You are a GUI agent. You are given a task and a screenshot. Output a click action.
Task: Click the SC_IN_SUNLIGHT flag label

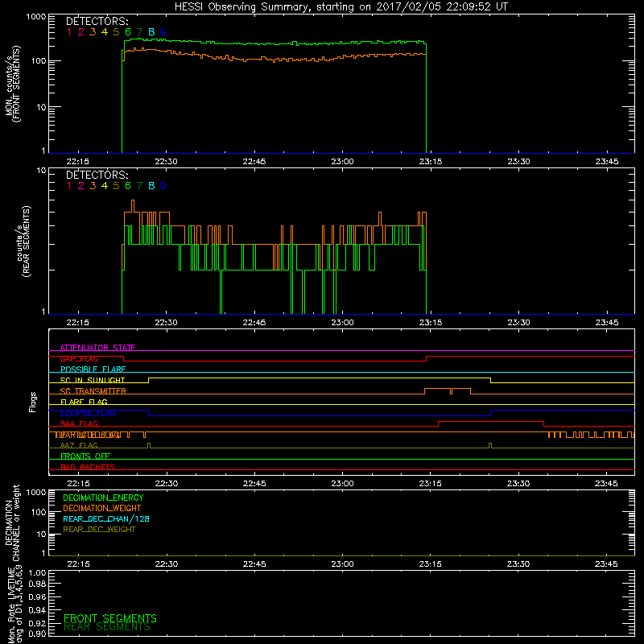pyautogui.click(x=93, y=380)
